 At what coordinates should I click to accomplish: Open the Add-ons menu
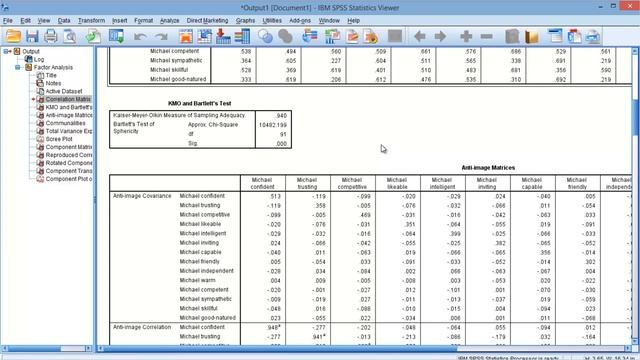[300, 20]
